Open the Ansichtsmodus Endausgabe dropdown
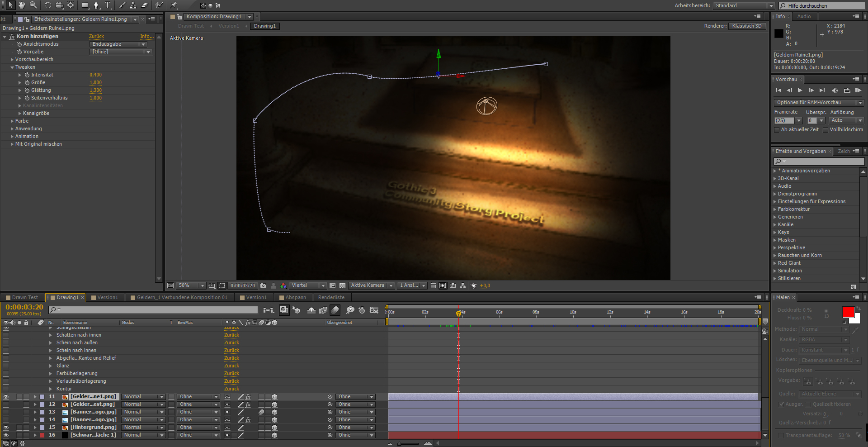 pyautogui.click(x=119, y=44)
